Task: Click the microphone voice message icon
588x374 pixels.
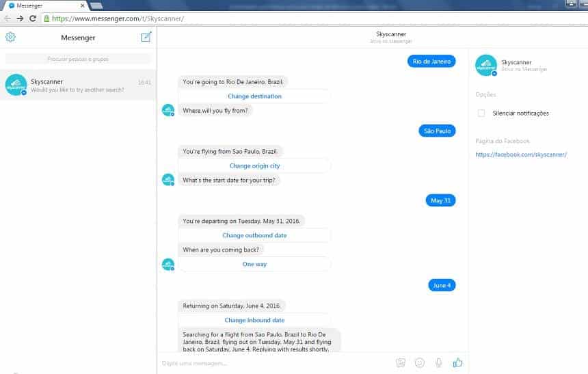Action: pyautogui.click(x=438, y=362)
